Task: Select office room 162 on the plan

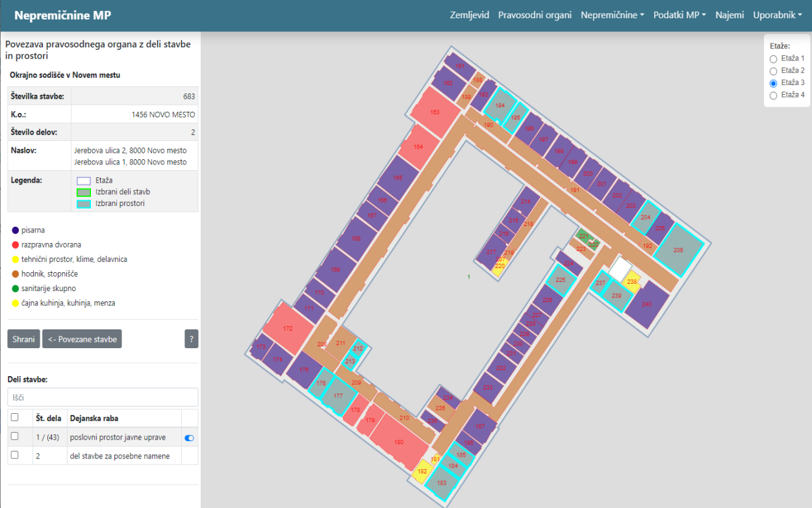Action: [448, 83]
